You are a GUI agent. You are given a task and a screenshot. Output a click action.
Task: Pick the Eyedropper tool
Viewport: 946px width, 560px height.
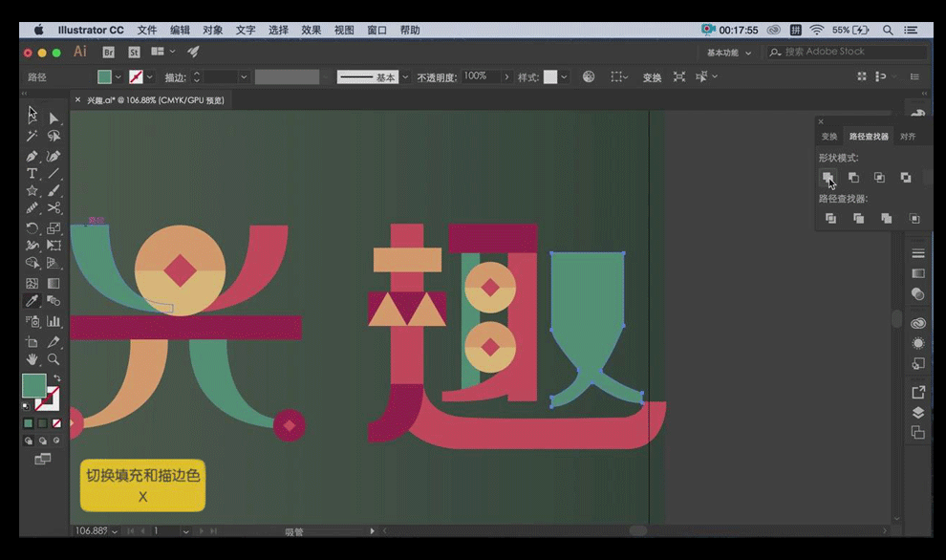click(x=32, y=300)
